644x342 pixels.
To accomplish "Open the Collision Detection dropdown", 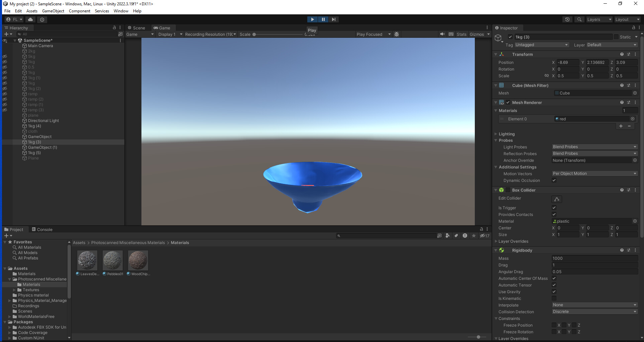I will tap(595, 311).
